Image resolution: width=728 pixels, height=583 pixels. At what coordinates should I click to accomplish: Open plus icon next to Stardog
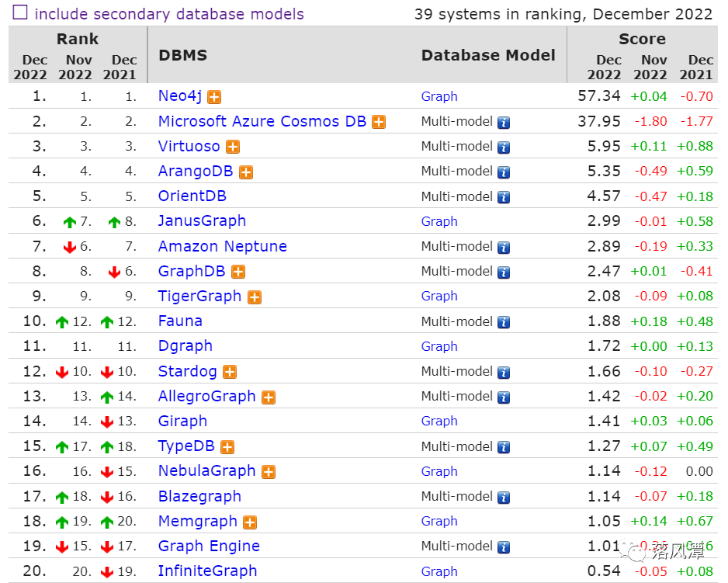(x=230, y=373)
